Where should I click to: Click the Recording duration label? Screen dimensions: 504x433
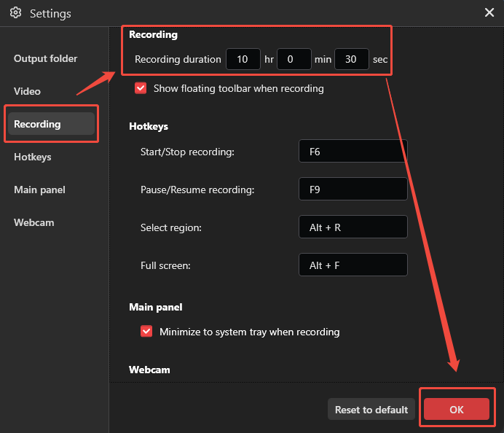pyautogui.click(x=178, y=59)
